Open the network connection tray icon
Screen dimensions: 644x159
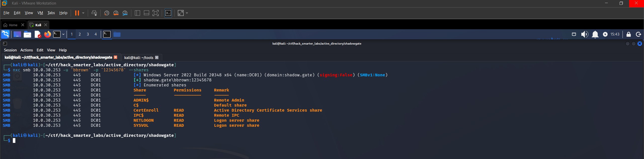pyautogui.click(x=574, y=34)
